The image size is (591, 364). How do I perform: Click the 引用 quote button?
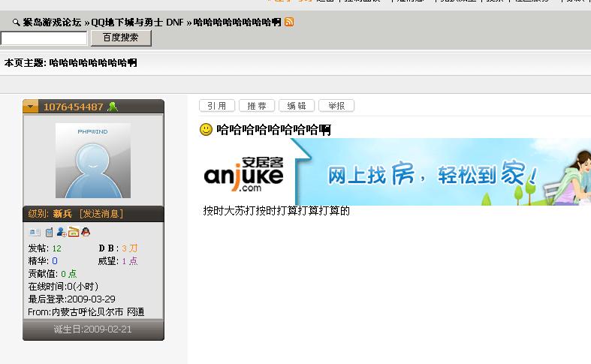[x=217, y=106]
